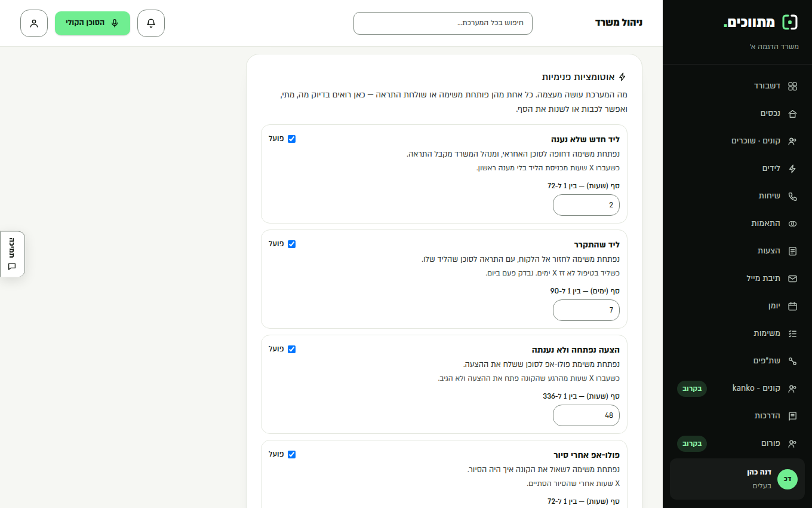Toggle the ליד שהתקרר active checkbox

291,244
